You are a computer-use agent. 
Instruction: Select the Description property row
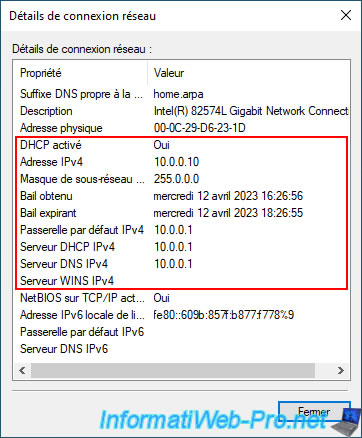coord(182,111)
